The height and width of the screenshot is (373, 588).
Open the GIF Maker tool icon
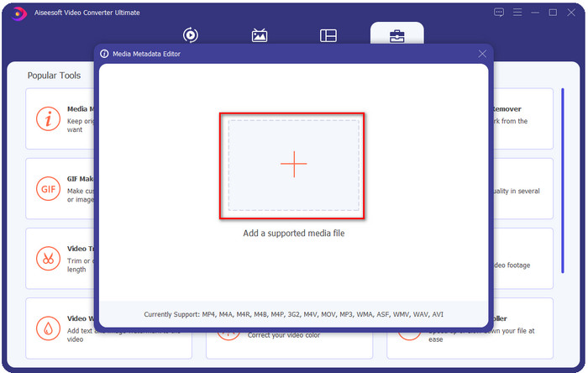[48, 187]
